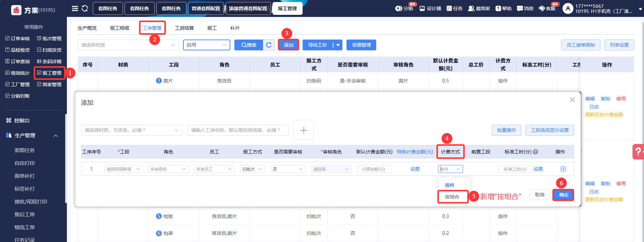Open dialog 请选择材质 multi-select dropdown
This screenshot has height=242, width=644.
click(x=132, y=130)
